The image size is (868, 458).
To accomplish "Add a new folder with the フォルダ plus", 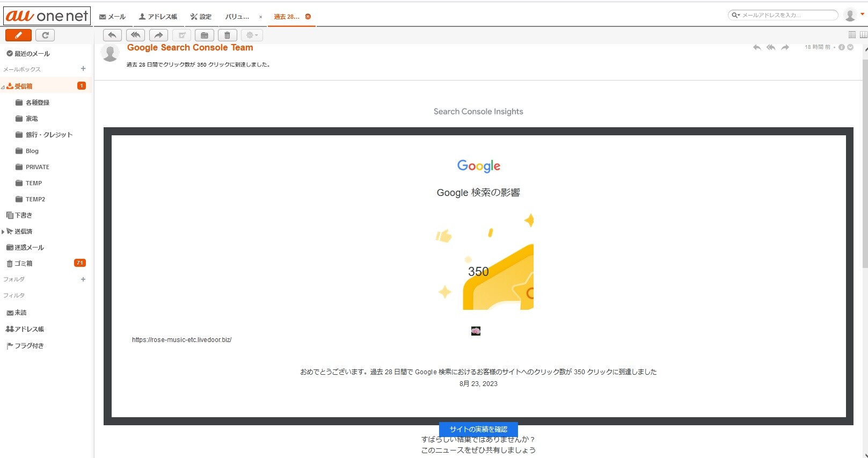I will 83,279.
